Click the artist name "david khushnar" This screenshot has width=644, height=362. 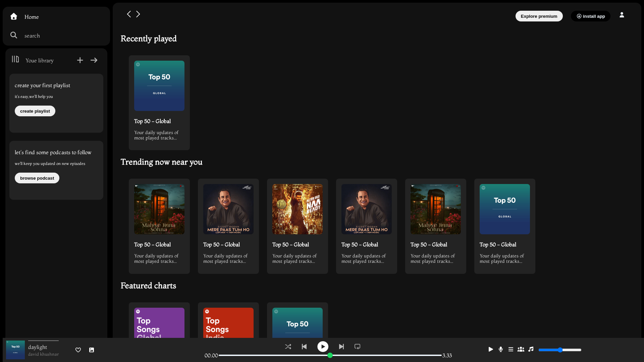coord(44,354)
